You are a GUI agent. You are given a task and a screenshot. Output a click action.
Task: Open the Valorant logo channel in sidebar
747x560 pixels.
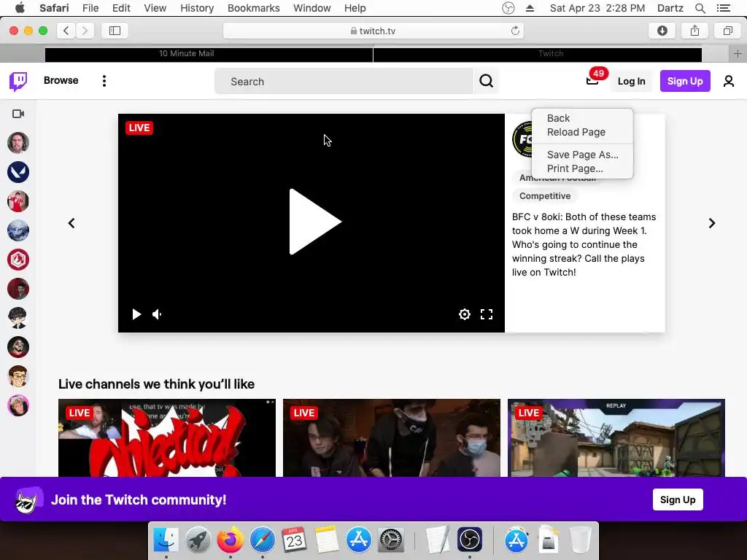point(18,172)
